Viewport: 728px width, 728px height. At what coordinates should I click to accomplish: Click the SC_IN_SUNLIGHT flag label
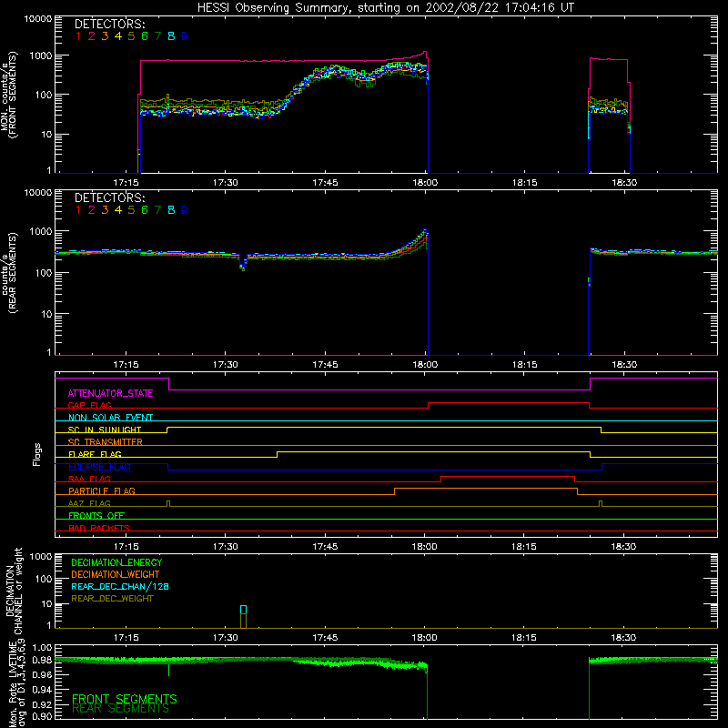pyautogui.click(x=105, y=430)
